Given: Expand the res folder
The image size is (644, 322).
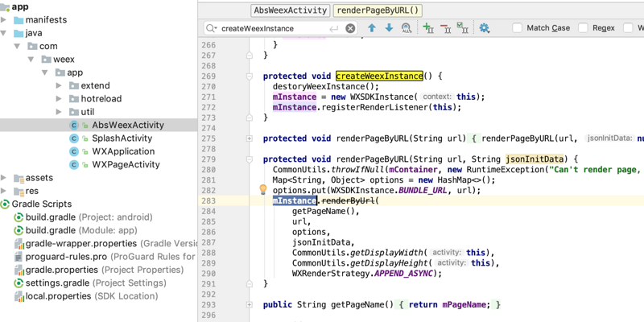Looking at the screenshot, I should (4, 191).
